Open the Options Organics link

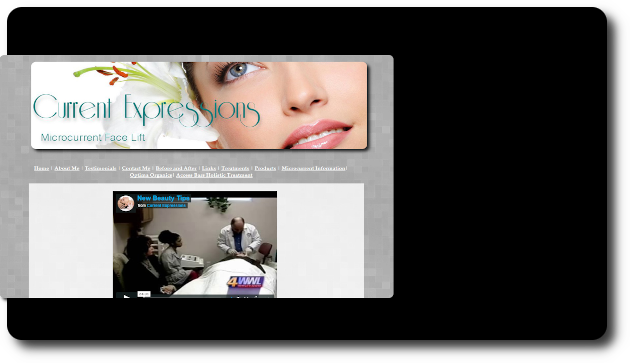pyautogui.click(x=151, y=175)
